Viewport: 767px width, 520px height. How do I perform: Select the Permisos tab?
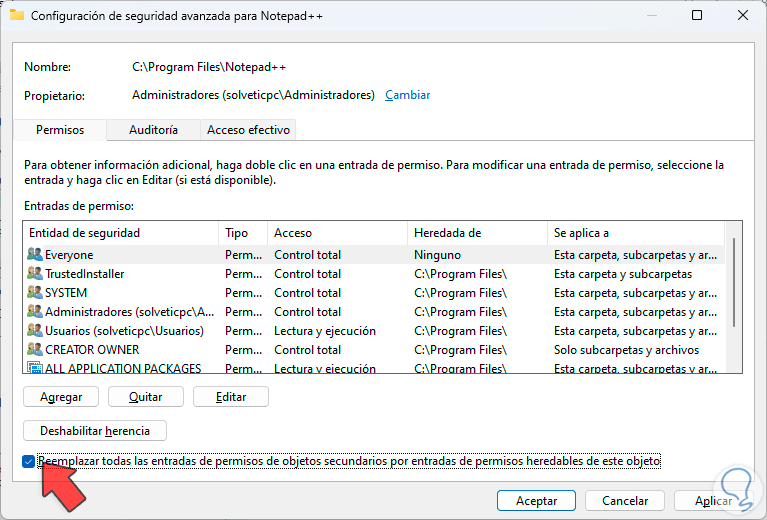tap(60, 130)
